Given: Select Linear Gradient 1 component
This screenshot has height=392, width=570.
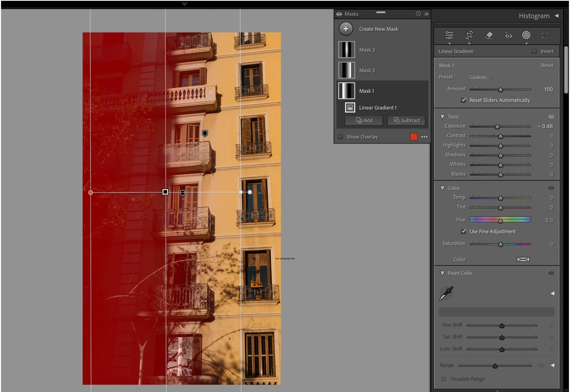Looking at the screenshot, I should pos(378,108).
